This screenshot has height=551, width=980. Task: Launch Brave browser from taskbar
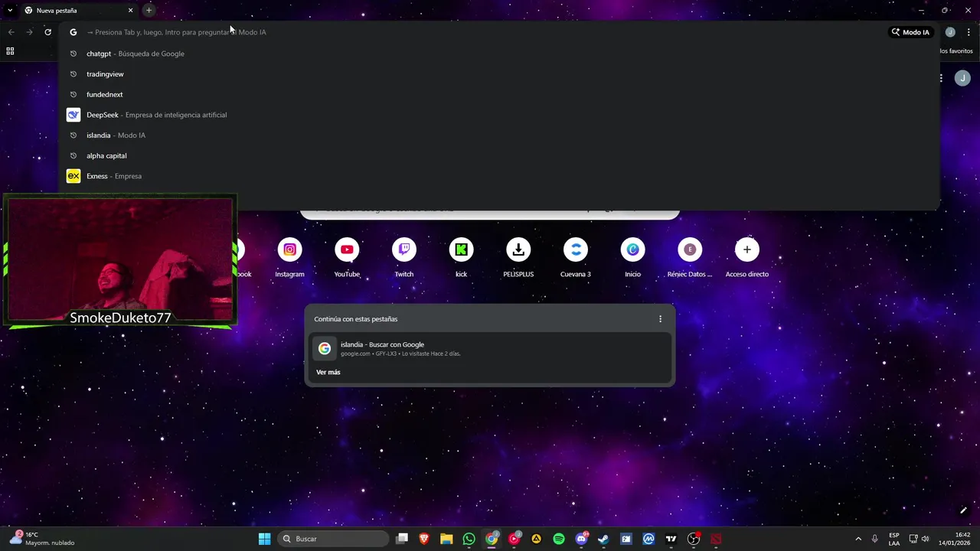pyautogui.click(x=424, y=539)
